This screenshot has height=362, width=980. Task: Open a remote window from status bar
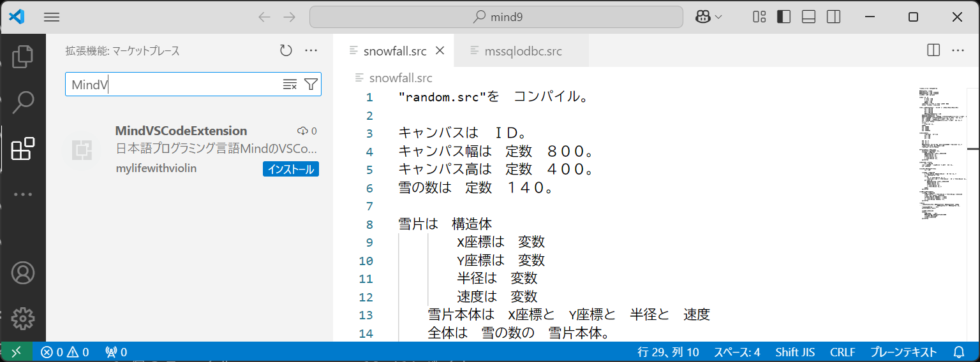point(17,352)
